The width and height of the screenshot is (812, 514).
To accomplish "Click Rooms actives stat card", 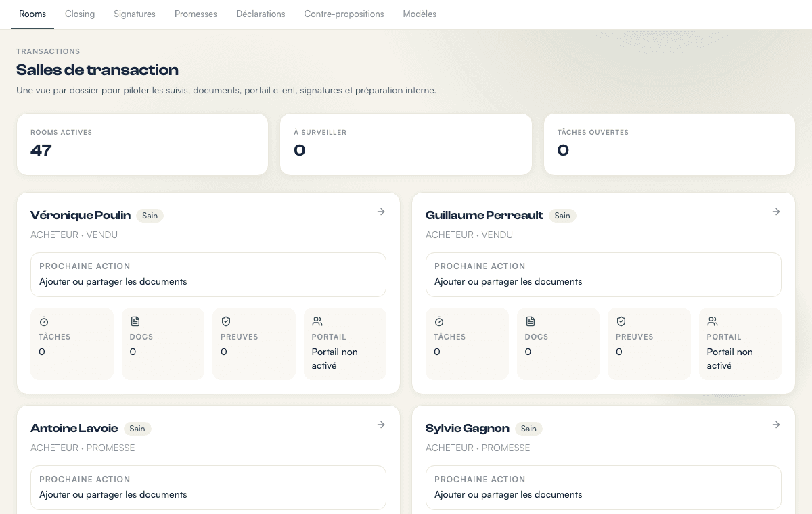I will click(x=142, y=144).
